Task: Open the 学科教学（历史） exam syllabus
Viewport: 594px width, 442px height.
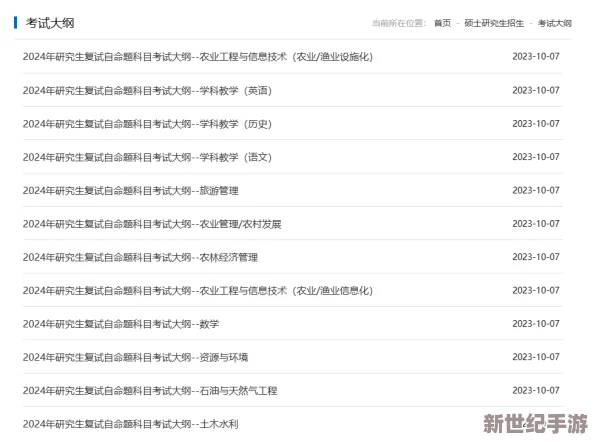Action: click(147, 124)
